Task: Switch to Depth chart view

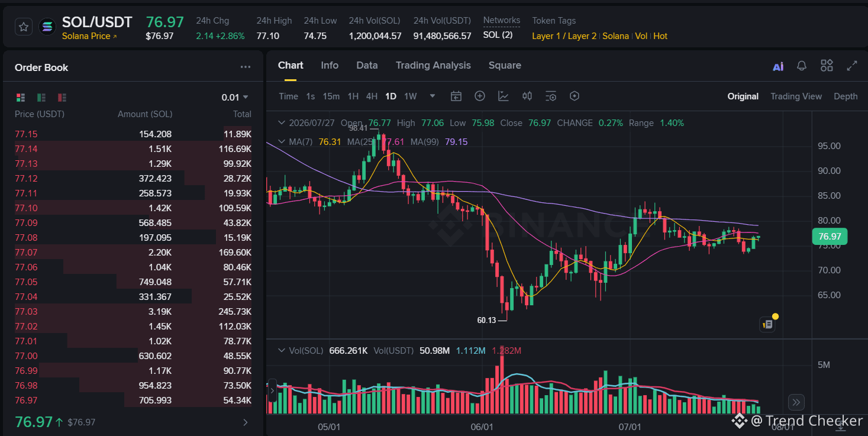Action: tap(846, 96)
